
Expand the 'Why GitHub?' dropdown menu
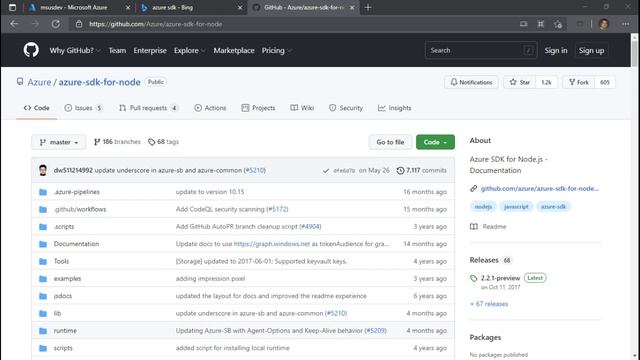click(75, 51)
